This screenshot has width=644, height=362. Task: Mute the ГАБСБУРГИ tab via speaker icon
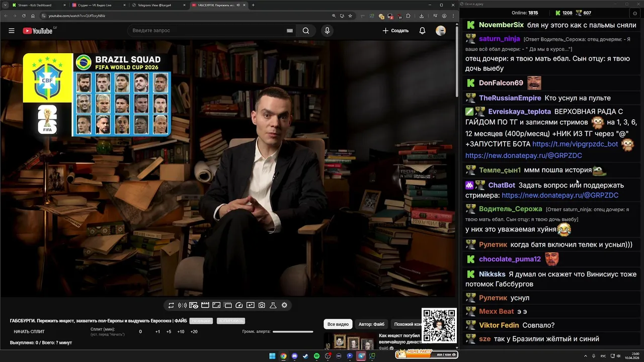pos(237,5)
